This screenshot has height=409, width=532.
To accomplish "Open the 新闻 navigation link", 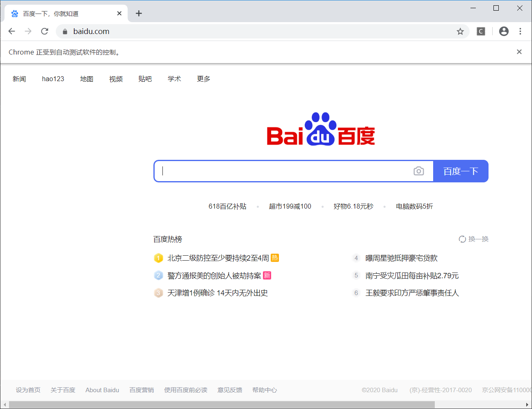I will (19, 79).
